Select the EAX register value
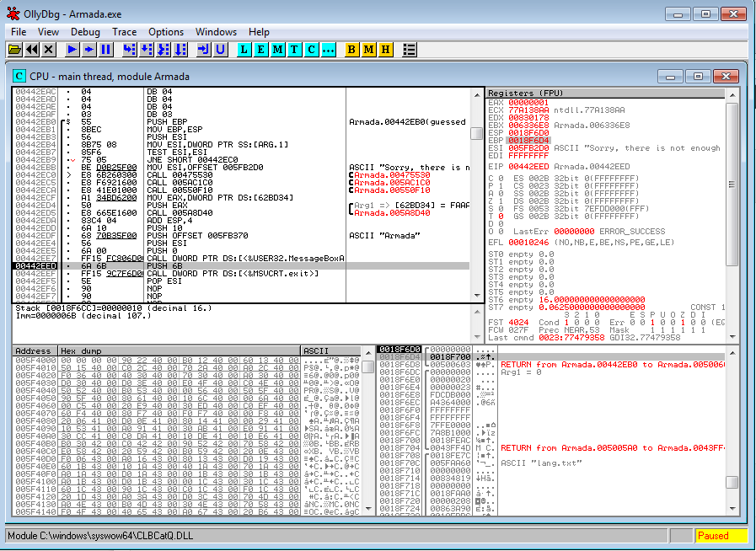The width and height of the screenshot is (756, 551). (528, 102)
